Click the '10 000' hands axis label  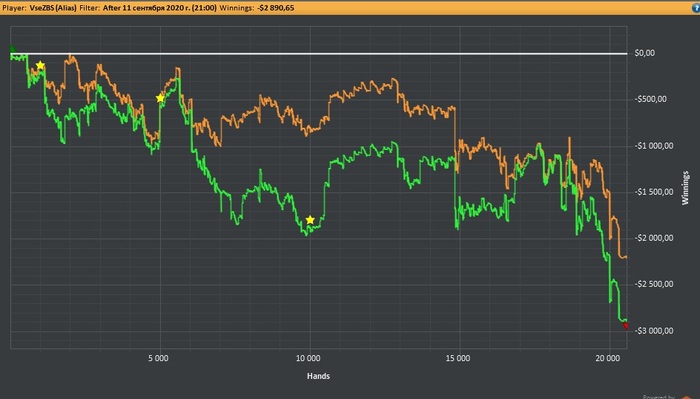tap(308, 358)
